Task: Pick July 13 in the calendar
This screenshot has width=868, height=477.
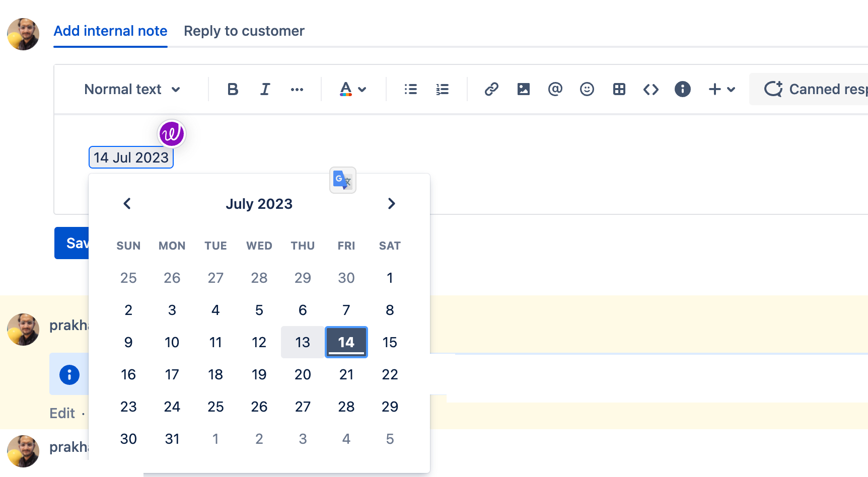Action: pos(303,342)
